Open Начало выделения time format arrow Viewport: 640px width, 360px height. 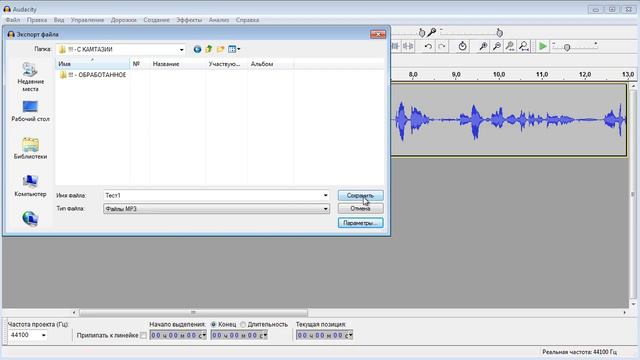(x=204, y=335)
